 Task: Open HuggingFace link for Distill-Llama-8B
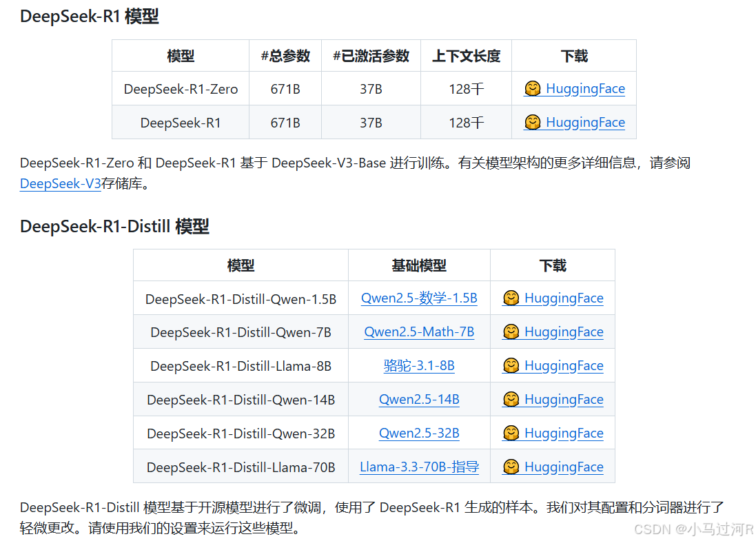pyautogui.click(x=553, y=366)
